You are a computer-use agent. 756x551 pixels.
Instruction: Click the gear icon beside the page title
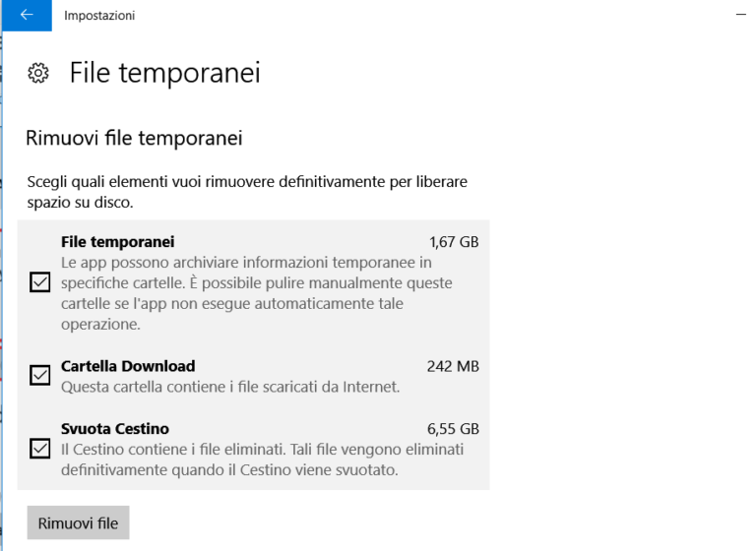pyautogui.click(x=38, y=74)
